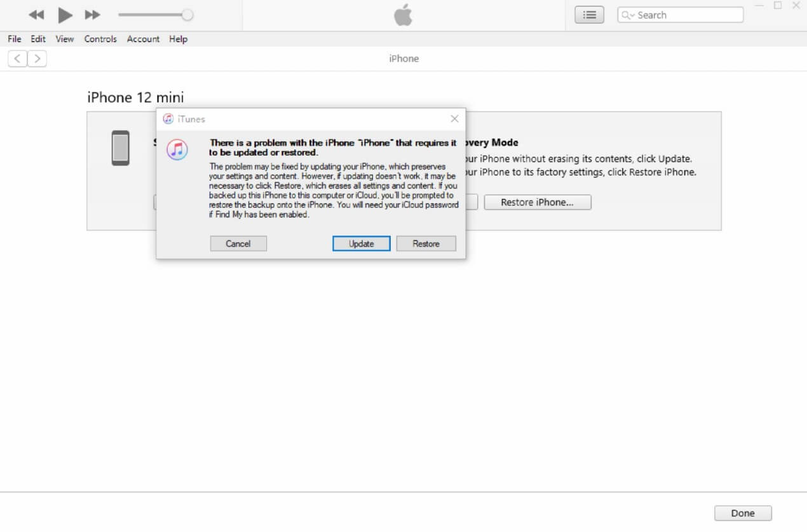Click the bold dialog problem message text
807x532 pixels.
[333, 147]
